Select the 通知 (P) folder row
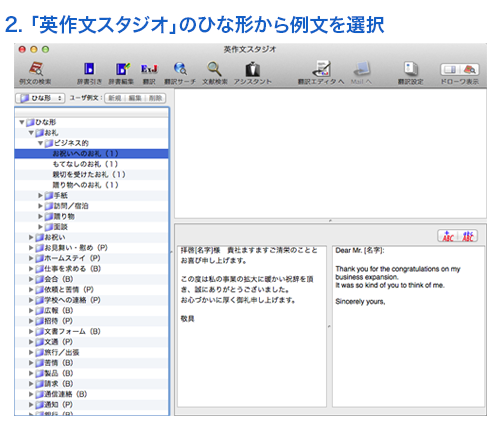The height and width of the screenshot is (430, 500). [92, 405]
